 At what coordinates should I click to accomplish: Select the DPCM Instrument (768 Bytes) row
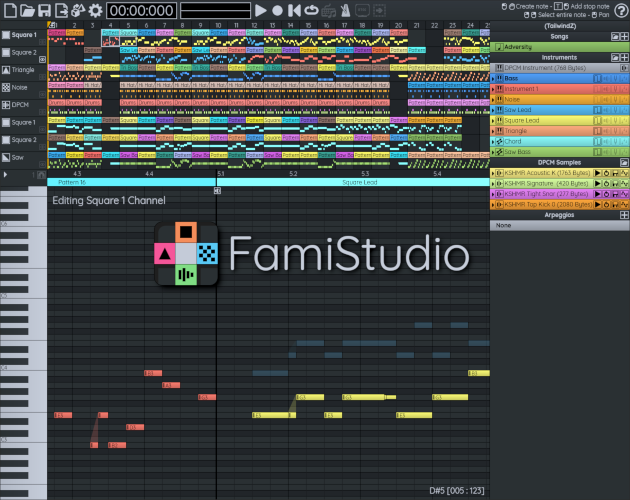coord(559,68)
